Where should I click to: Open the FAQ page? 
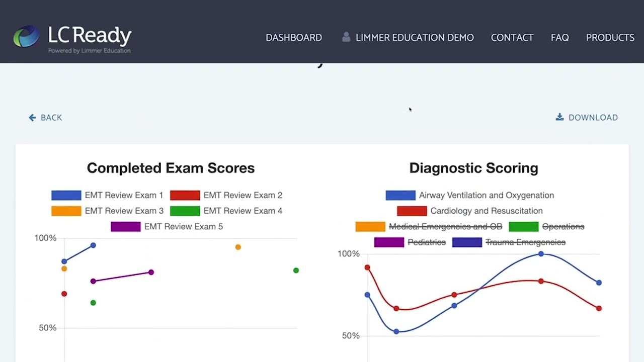[560, 38]
